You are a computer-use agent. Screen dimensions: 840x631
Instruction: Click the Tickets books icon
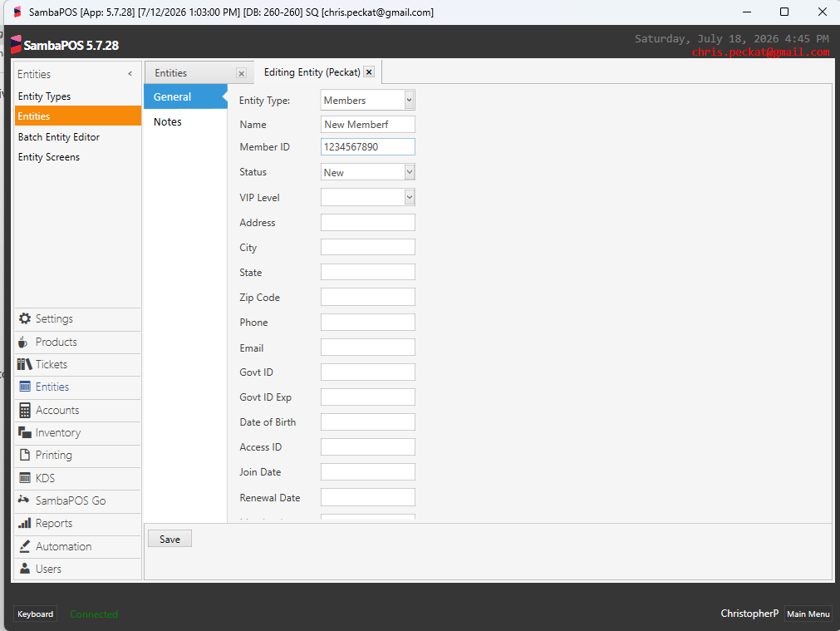[x=25, y=365]
